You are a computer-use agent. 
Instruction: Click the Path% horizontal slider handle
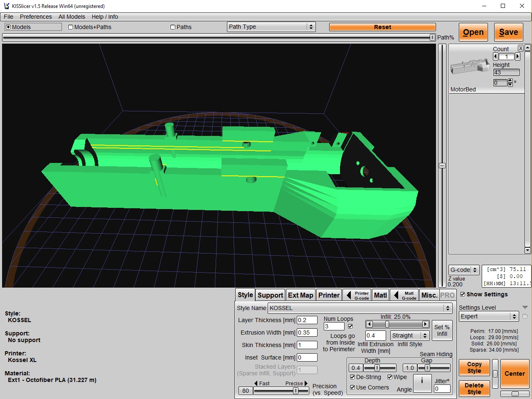[432, 37]
